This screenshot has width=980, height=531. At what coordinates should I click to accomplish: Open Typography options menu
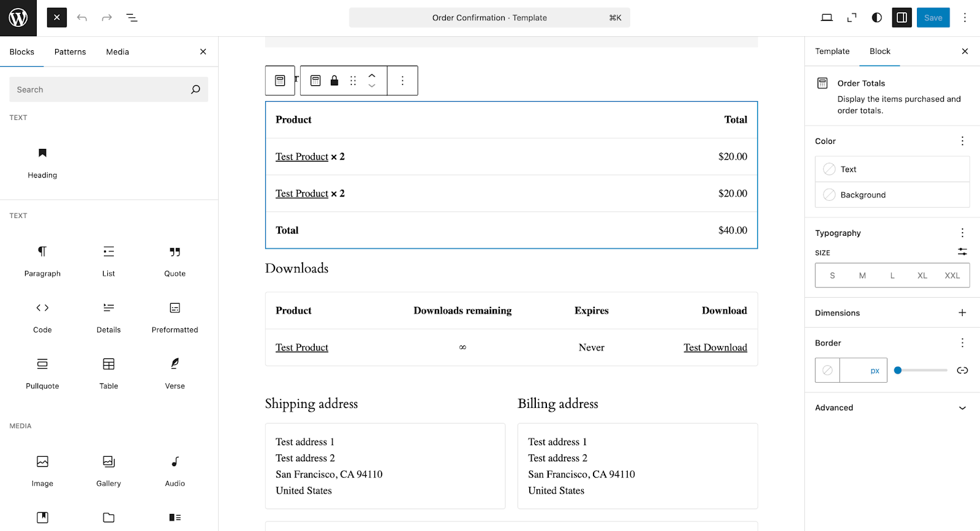point(962,233)
